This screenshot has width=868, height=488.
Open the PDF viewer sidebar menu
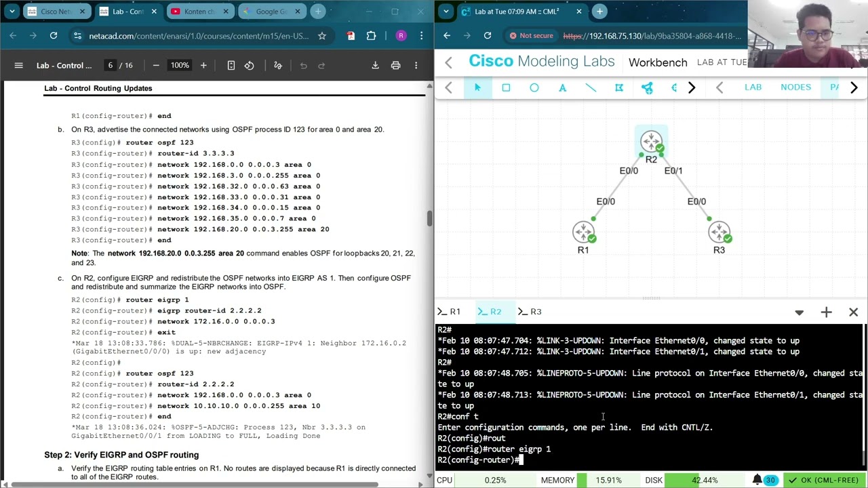click(x=19, y=65)
